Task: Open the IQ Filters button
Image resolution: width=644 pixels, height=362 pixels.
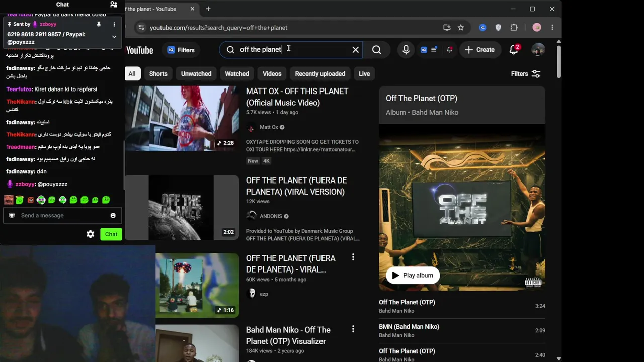Action: point(181,50)
